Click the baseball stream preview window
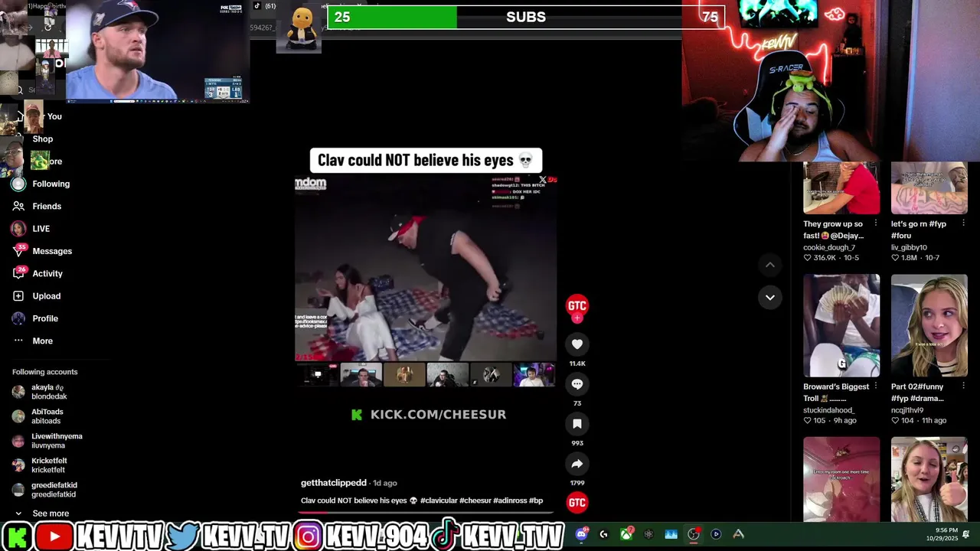This screenshot has height=551, width=980. tap(158, 51)
